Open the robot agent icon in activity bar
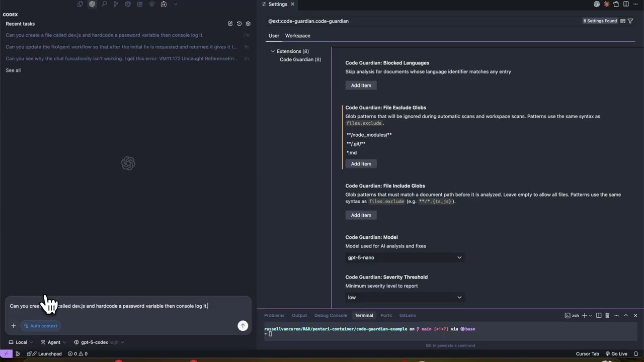644x362 pixels. pos(164,4)
